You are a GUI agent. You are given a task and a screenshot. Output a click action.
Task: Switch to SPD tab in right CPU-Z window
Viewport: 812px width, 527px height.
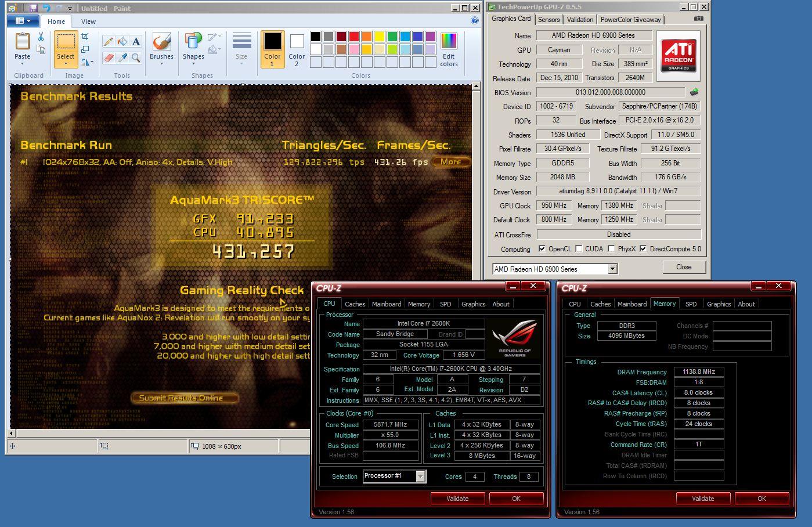click(x=691, y=304)
